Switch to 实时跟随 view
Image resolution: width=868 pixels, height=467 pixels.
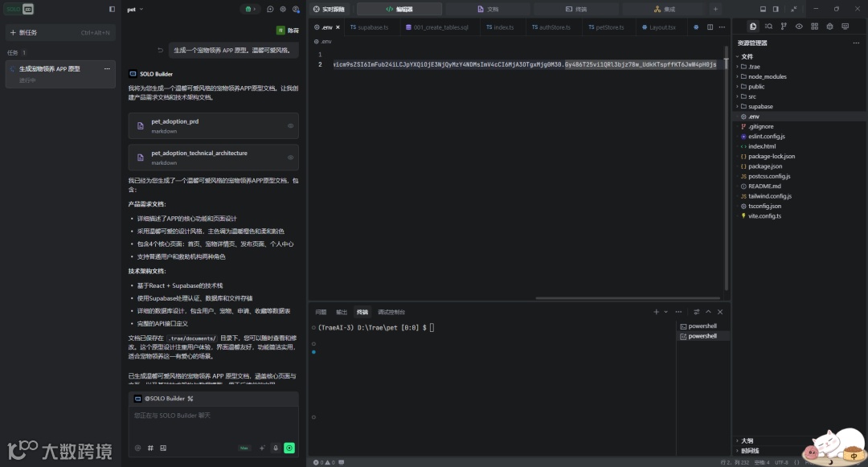tap(329, 9)
